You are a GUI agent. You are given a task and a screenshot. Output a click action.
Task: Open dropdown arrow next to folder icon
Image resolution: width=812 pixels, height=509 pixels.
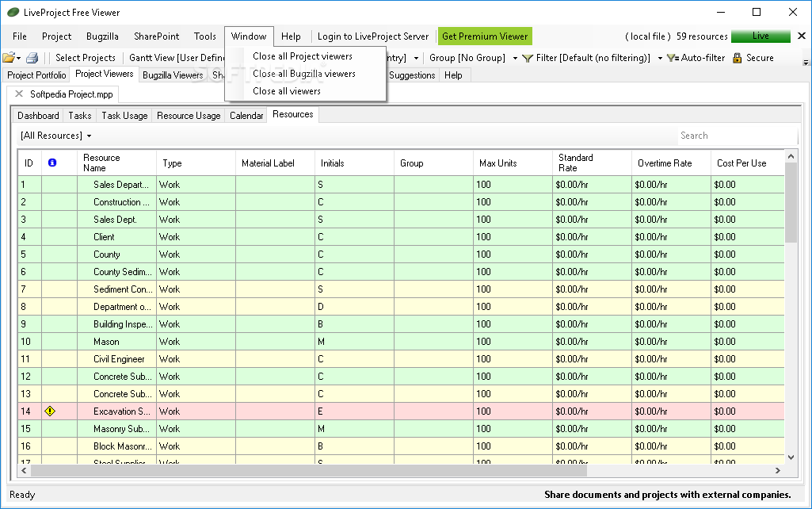[x=19, y=58]
